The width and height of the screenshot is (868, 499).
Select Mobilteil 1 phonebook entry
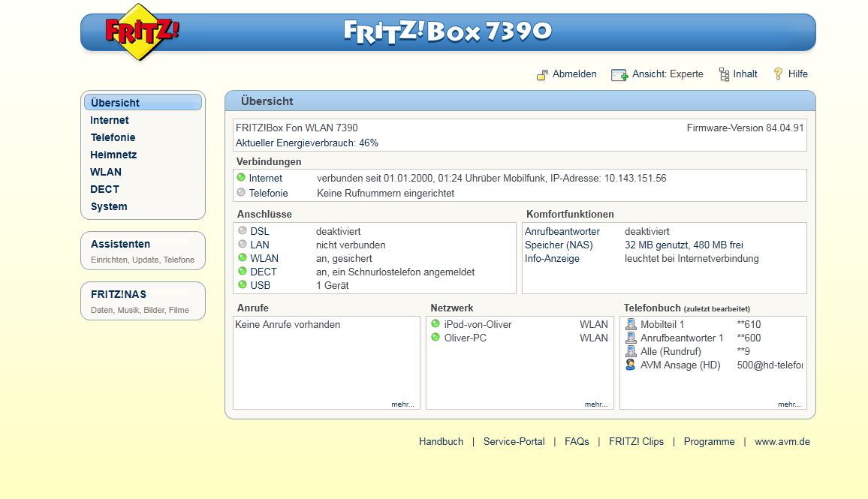point(662,324)
